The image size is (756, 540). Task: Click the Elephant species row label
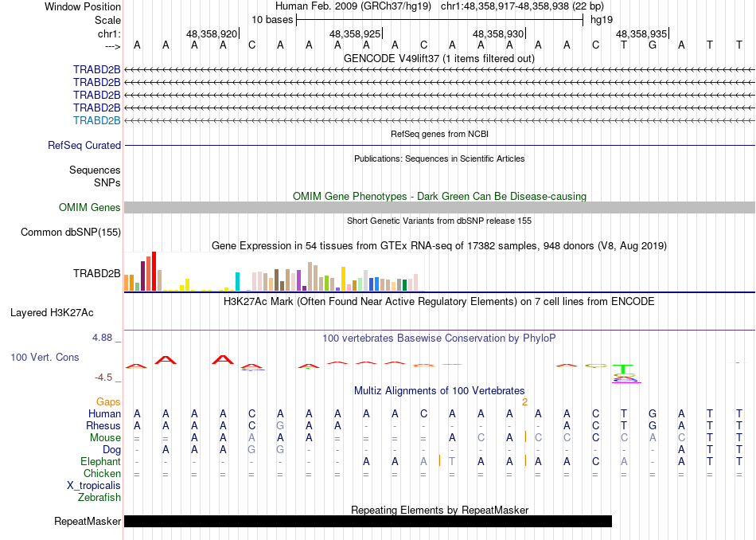[x=101, y=462]
